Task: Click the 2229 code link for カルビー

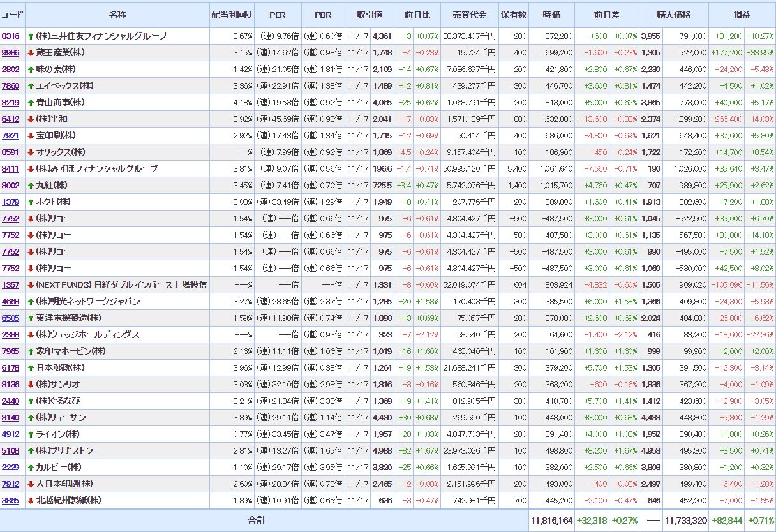Action: [11, 468]
